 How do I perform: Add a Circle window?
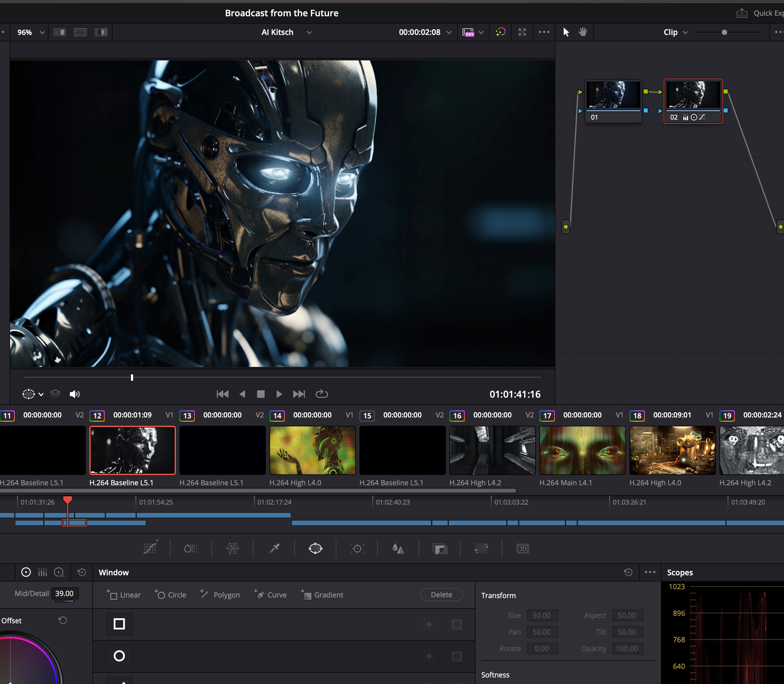click(171, 595)
